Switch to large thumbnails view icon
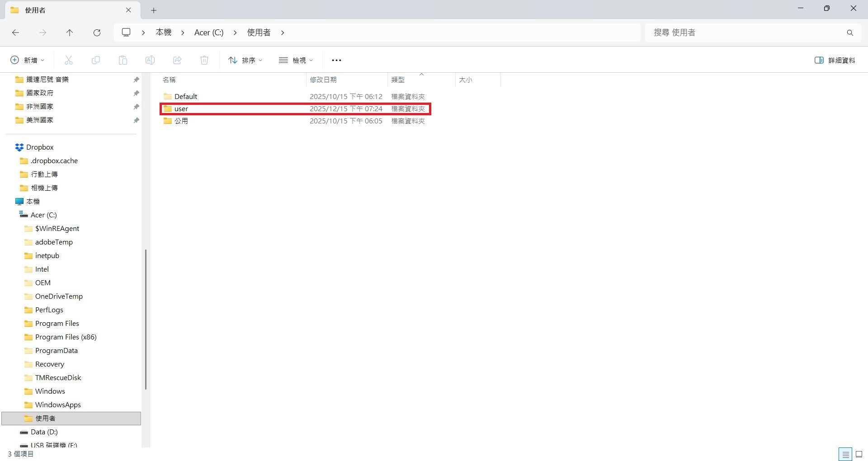The width and height of the screenshot is (868, 461). pyautogui.click(x=859, y=454)
